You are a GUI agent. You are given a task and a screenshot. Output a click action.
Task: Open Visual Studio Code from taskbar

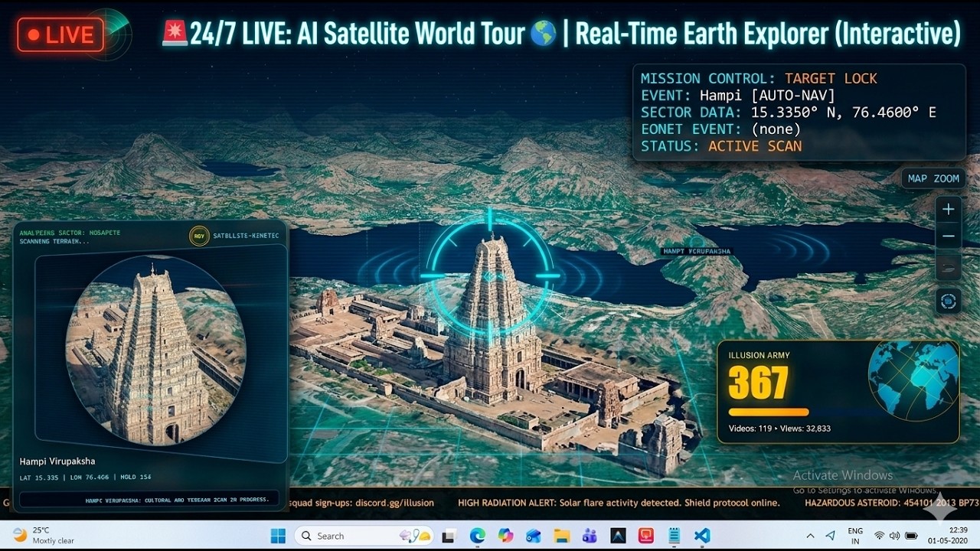coord(702,536)
